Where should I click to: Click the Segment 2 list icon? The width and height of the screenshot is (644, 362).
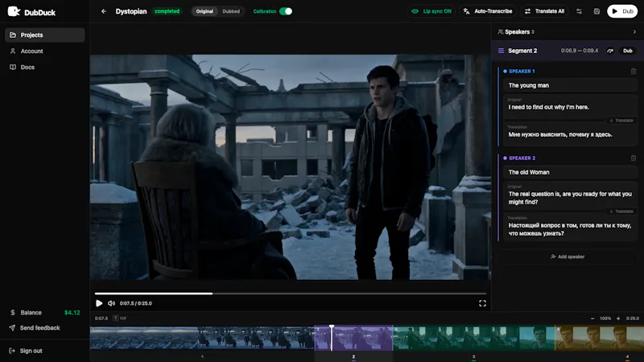(501, 51)
